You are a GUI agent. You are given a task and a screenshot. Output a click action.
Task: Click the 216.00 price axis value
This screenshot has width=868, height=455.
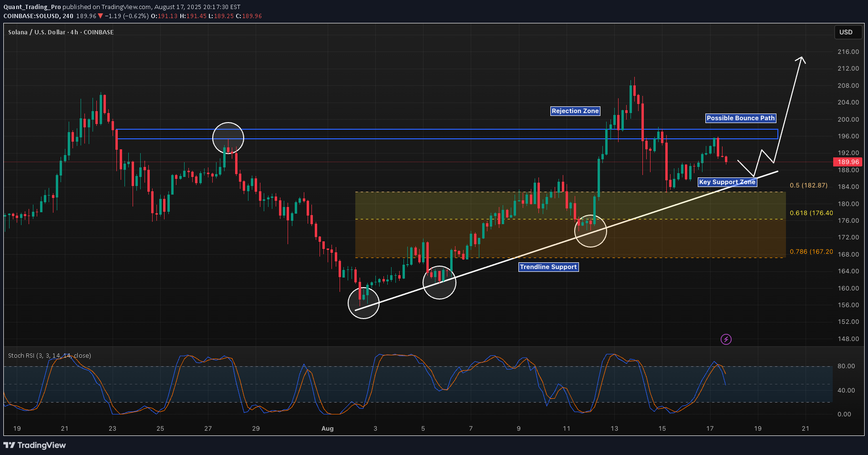pyautogui.click(x=848, y=52)
